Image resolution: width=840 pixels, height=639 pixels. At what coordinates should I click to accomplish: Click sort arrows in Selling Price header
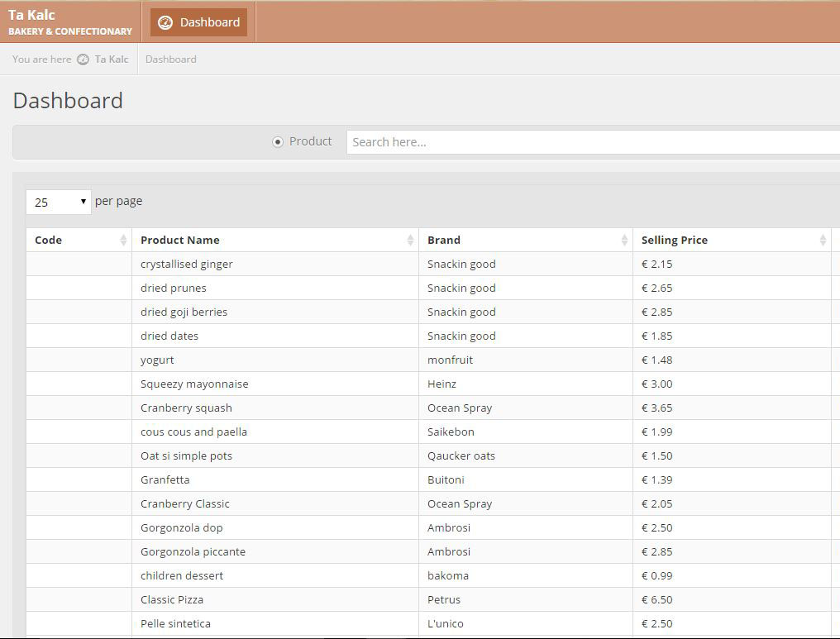point(823,240)
